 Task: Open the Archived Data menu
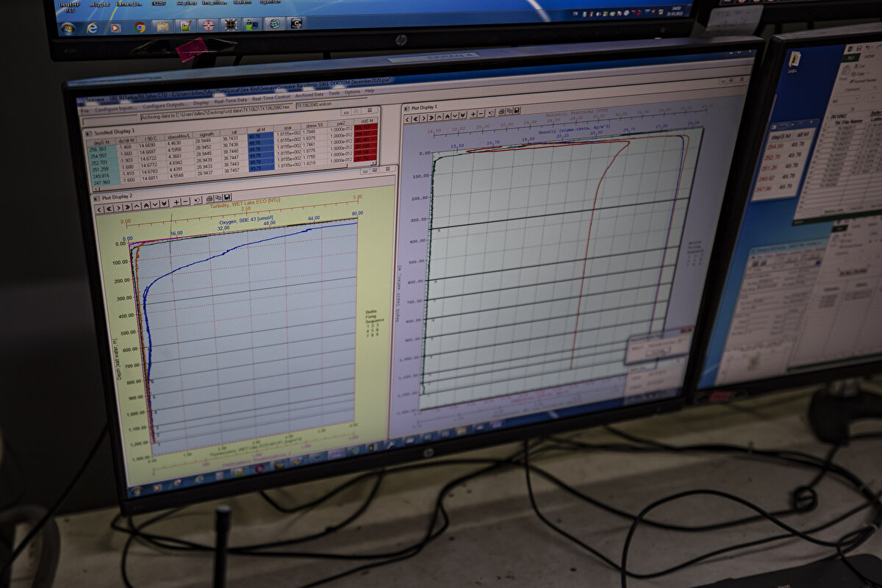(309, 95)
